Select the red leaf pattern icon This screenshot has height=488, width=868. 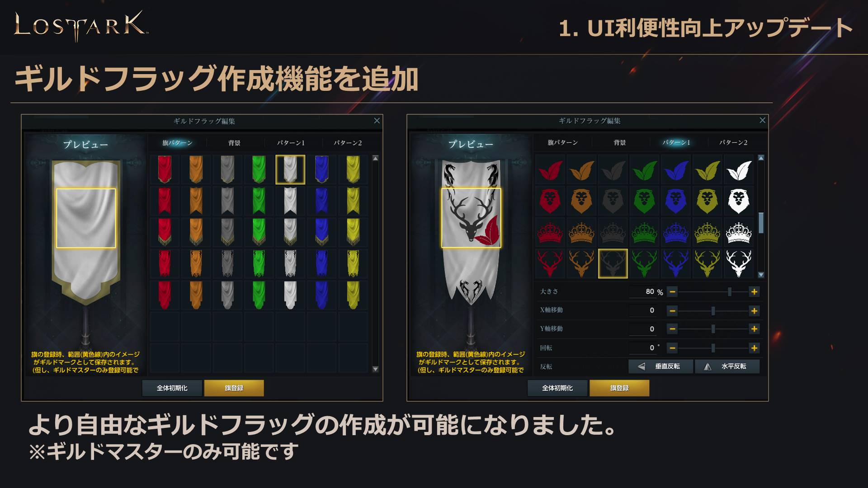550,170
